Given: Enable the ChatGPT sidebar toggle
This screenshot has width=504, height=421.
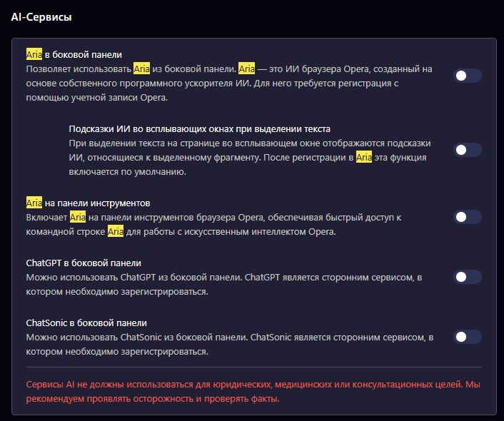Looking at the screenshot, I should [468, 277].
